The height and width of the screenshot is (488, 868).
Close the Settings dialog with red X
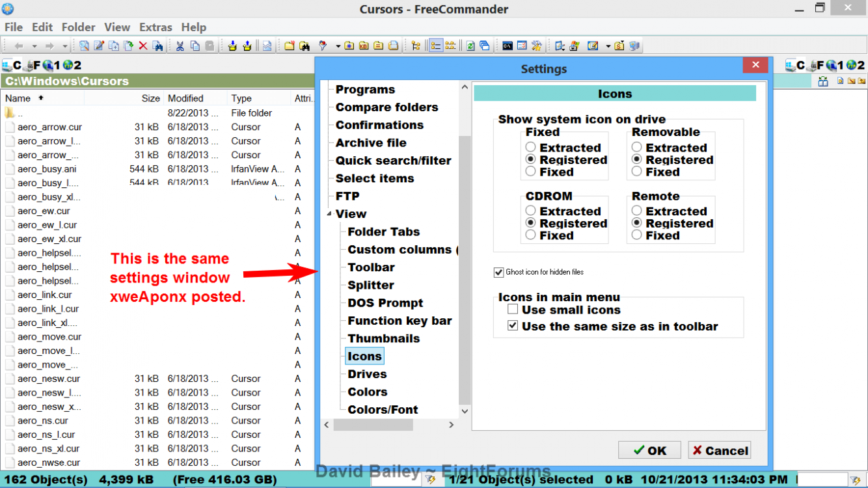(755, 65)
